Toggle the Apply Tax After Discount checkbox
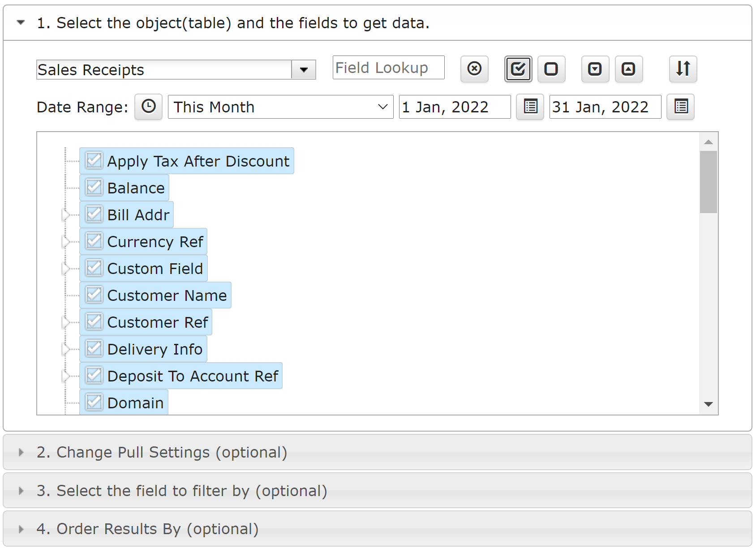The width and height of the screenshot is (756, 548). [x=94, y=161]
